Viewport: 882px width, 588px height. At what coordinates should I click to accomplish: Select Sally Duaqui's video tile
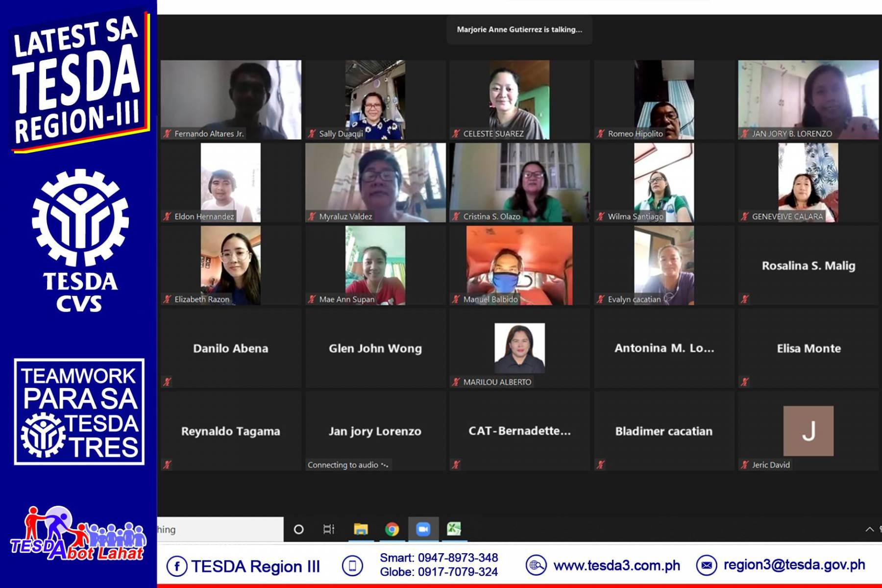[375, 100]
